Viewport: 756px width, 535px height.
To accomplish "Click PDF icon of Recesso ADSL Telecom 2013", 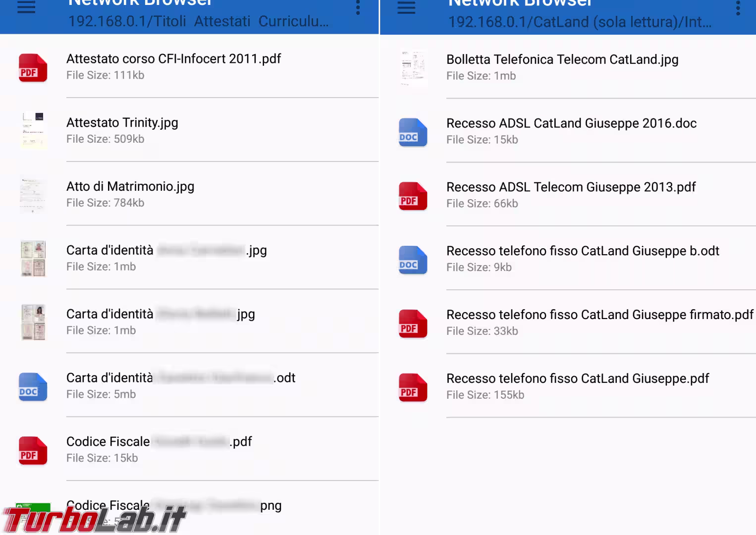I will [x=413, y=196].
